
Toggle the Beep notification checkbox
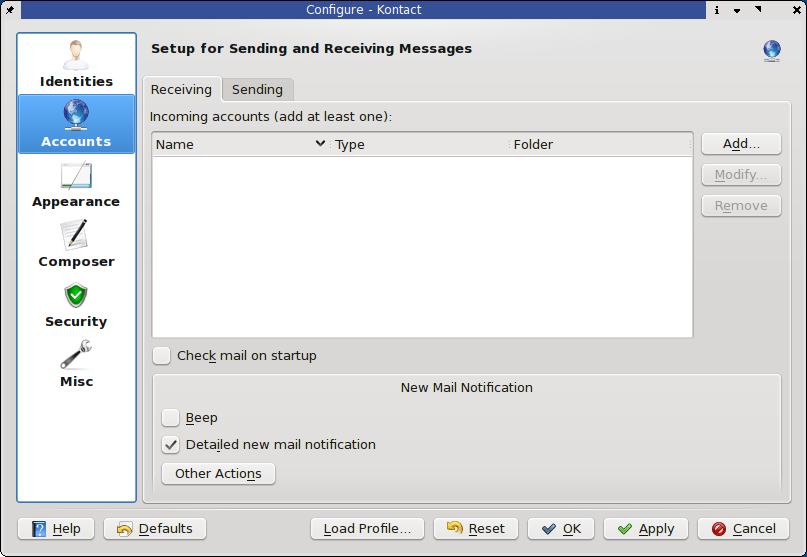point(171,418)
